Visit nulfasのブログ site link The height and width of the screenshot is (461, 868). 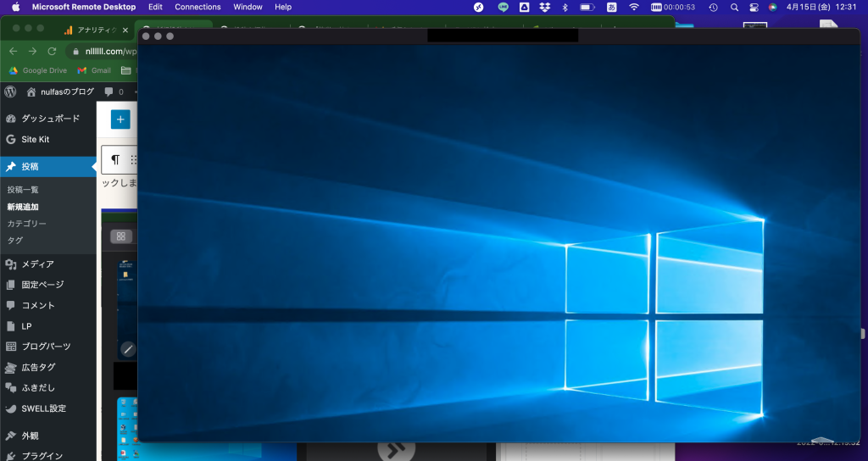(61, 92)
